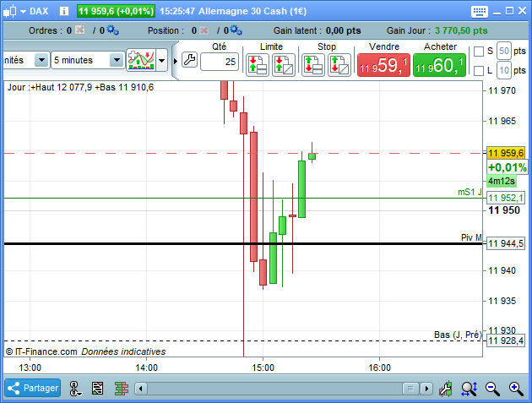
Task: Click the current price label 11 959,6
Action: tap(506, 153)
